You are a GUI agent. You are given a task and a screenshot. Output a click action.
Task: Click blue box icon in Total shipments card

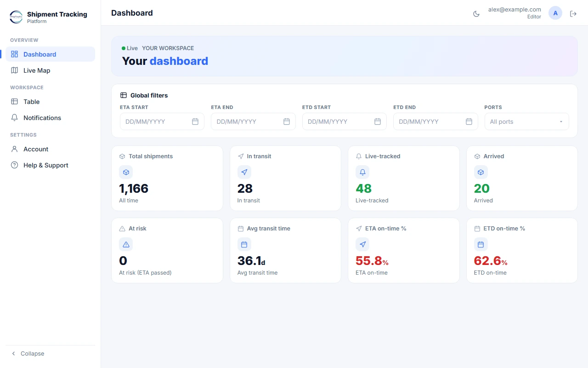point(126,172)
